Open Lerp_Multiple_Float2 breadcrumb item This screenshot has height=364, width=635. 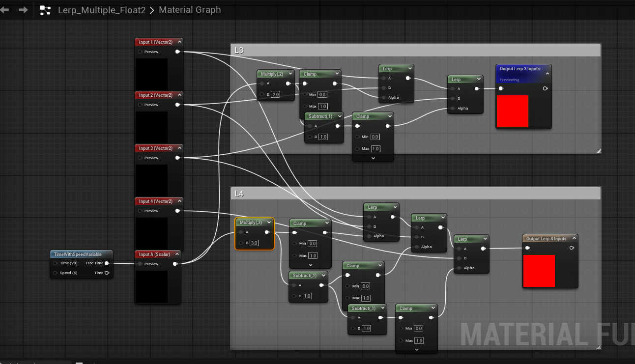tap(102, 10)
